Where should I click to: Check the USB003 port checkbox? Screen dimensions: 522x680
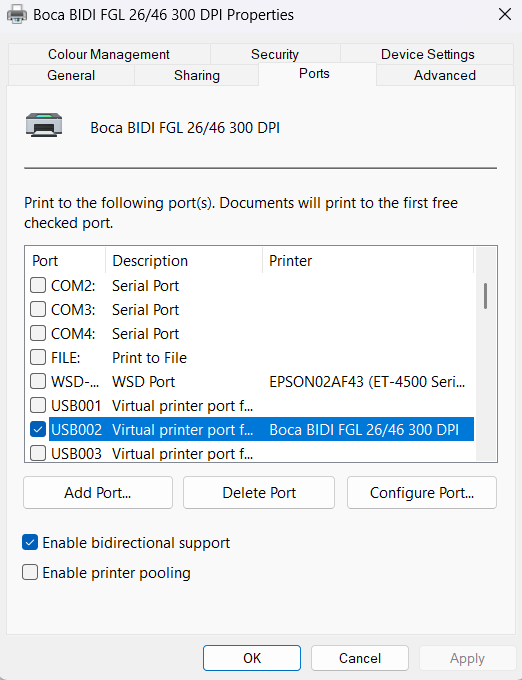[x=38, y=453]
